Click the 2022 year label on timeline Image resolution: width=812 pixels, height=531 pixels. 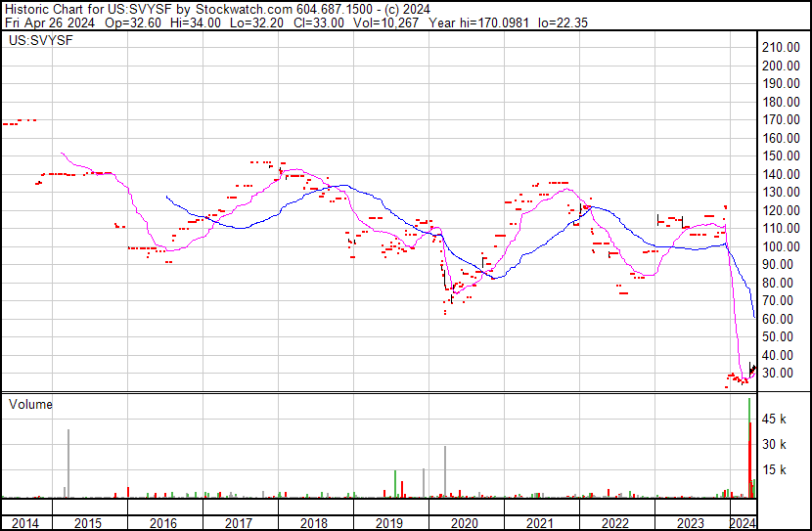click(x=615, y=523)
